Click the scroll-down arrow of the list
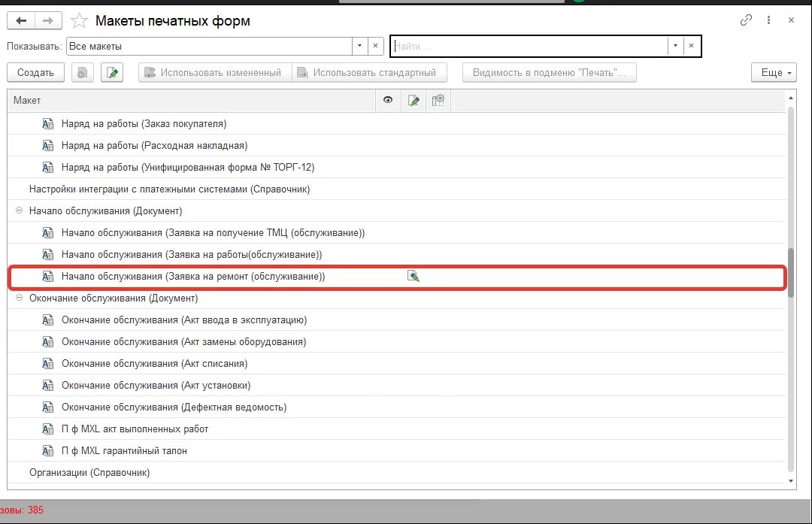The height and width of the screenshot is (524, 812). (791, 481)
